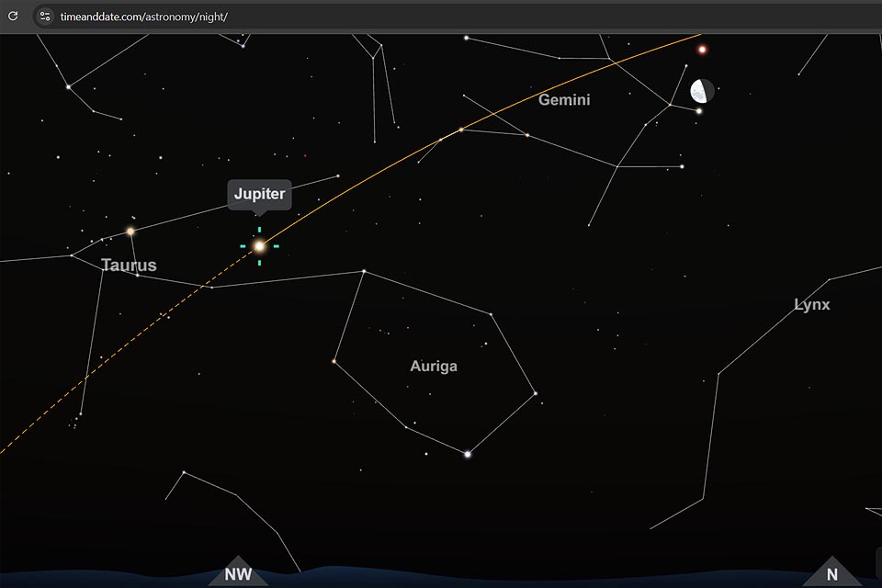Select the star at Auriga's right corner
Screen dimensions: 882x588
[535, 395]
